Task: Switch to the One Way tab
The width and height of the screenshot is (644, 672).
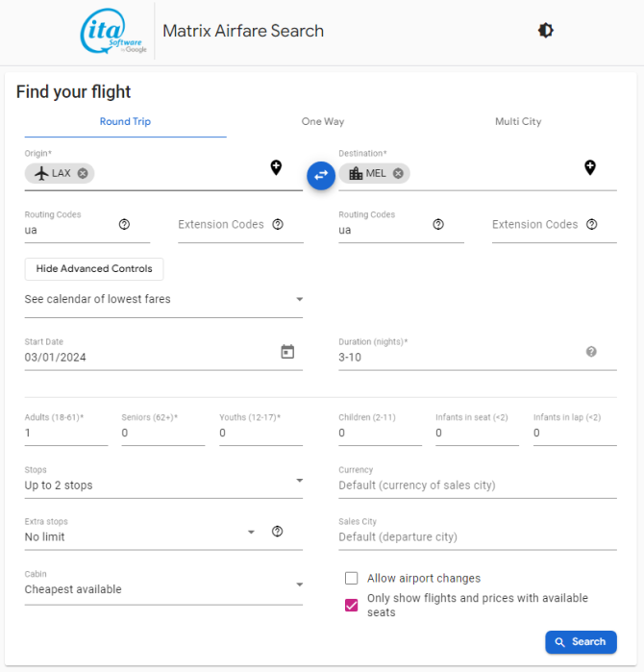Action: pos(323,122)
